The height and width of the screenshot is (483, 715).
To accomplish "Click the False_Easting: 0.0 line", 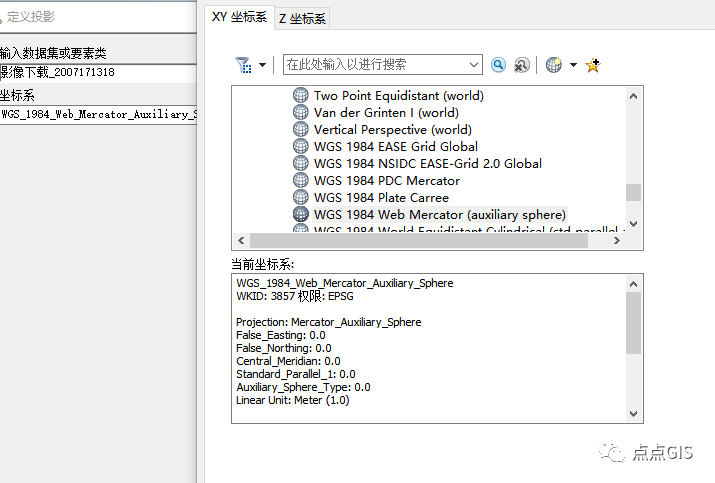I will [x=280, y=336].
